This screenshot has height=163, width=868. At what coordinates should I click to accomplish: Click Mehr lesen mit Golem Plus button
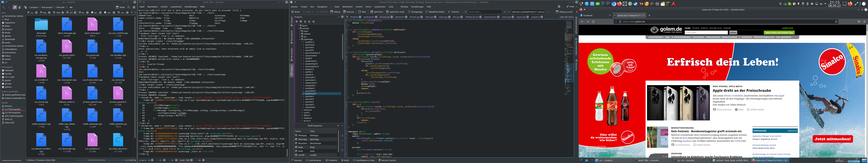click(x=779, y=33)
